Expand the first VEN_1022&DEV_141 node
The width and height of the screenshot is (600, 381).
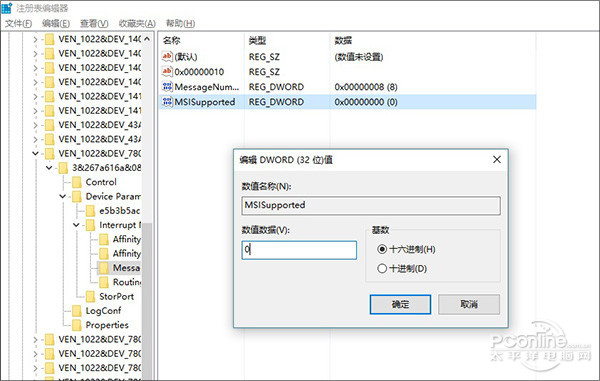35,96
